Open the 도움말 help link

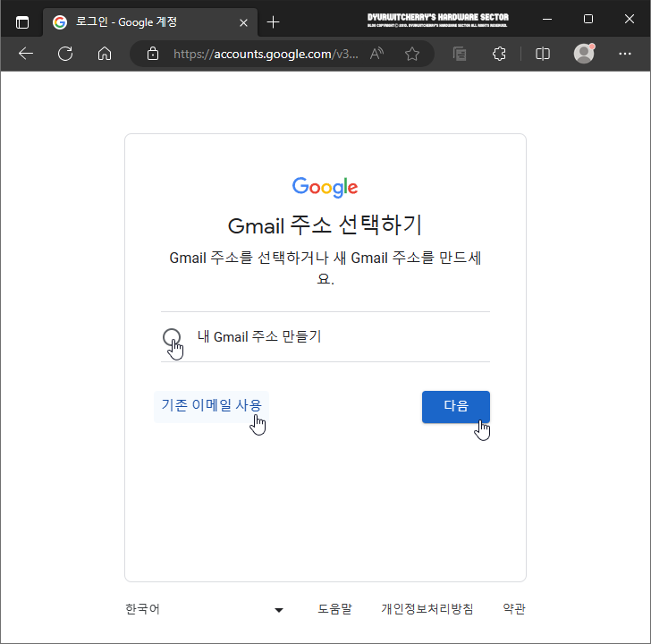click(334, 609)
